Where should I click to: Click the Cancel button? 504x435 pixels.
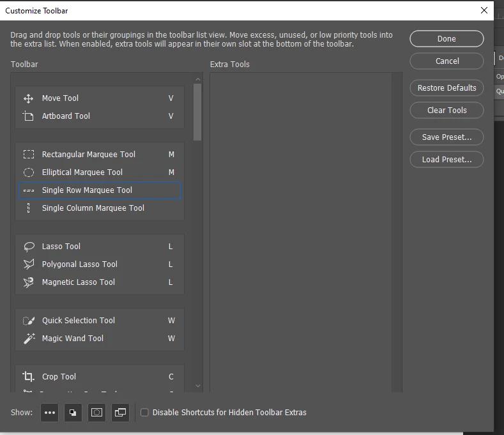pyautogui.click(x=447, y=61)
